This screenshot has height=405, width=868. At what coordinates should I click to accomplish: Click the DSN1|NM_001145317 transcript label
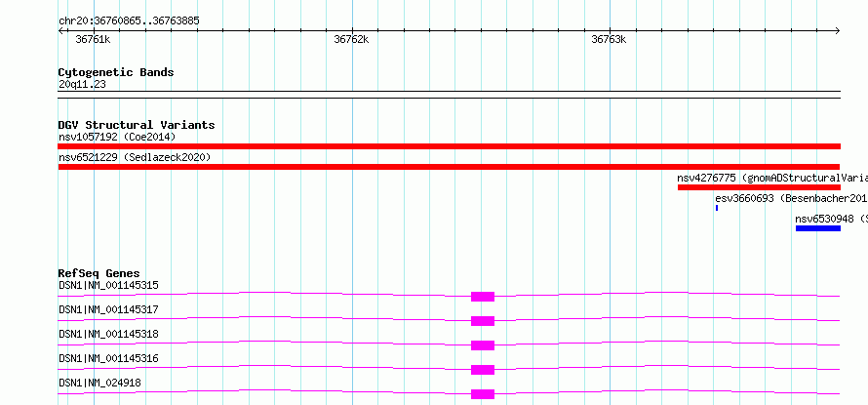click(108, 309)
